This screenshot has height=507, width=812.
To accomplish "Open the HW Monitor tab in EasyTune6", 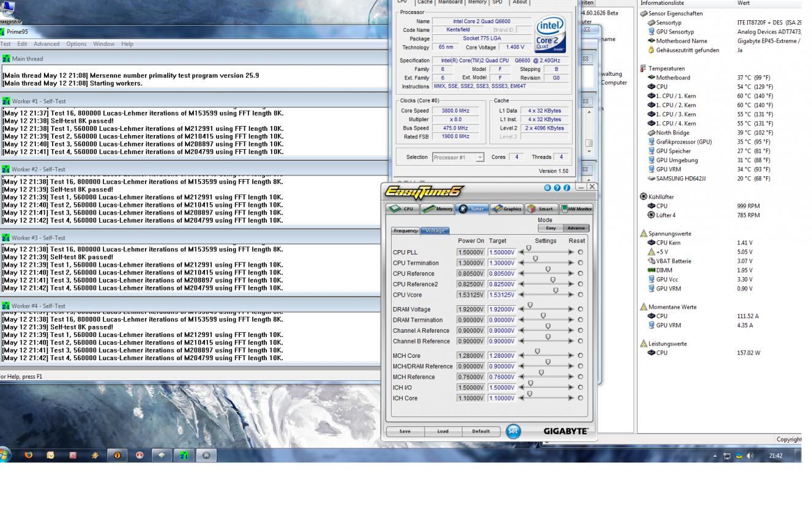I will pyautogui.click(x=576, y=209).
